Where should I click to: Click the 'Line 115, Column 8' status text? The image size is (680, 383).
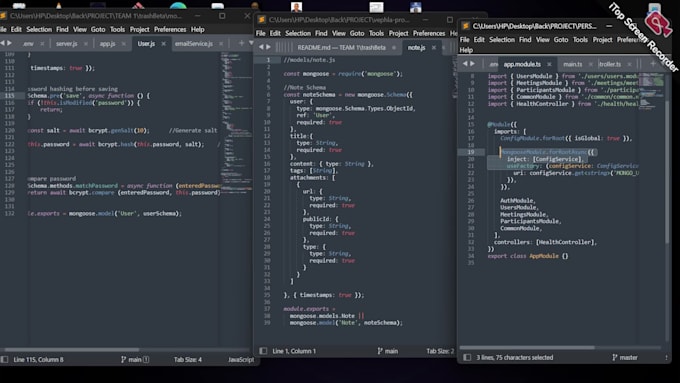38,360
